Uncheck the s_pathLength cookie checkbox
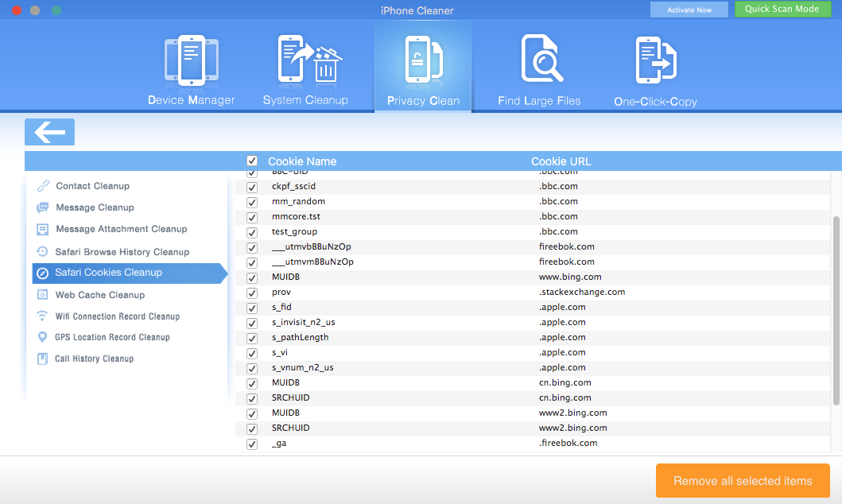The image size is (842, 504). (x=252, y=338)
